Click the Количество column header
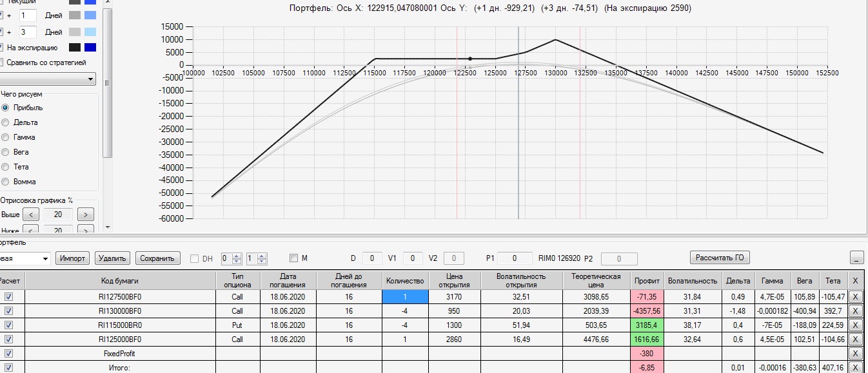868x373 pixels. click(405, 280)
